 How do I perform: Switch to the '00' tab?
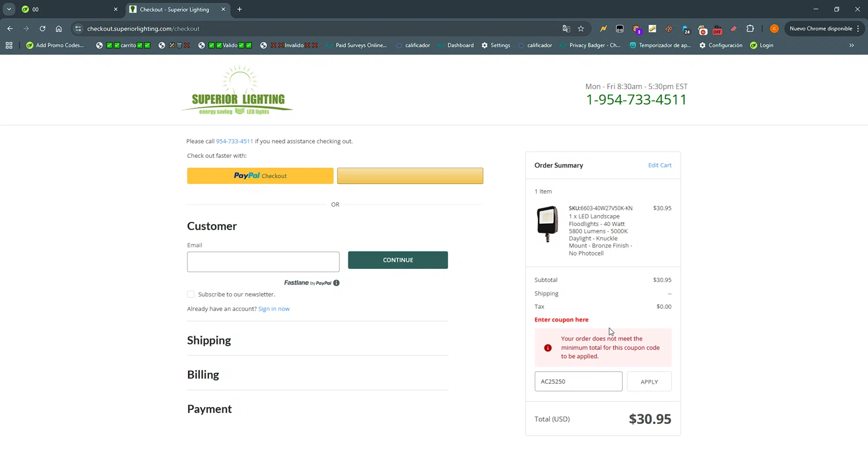pyautogui.click(x=69, y=9)
